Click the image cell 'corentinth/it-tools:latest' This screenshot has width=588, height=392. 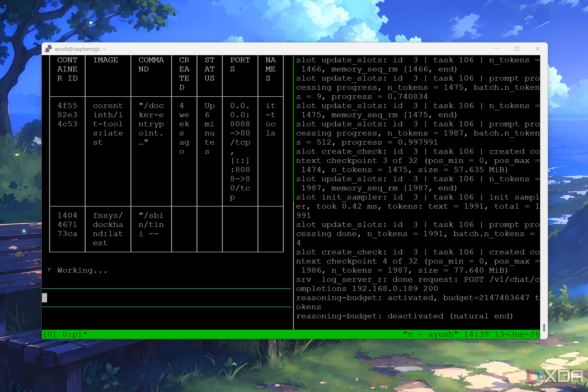[x=108, y=124]
